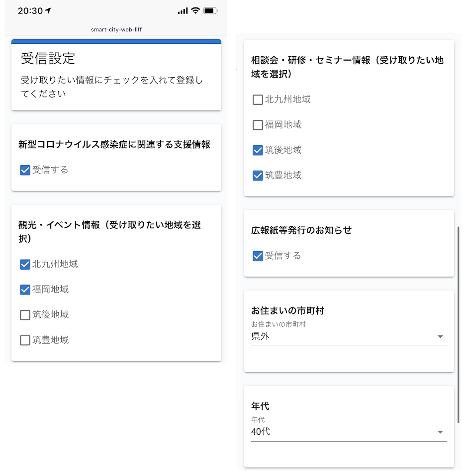Screen dimensions: 464x476
Task: Tap the Wi-Fi icon in status bar
Action: (195, 11)
